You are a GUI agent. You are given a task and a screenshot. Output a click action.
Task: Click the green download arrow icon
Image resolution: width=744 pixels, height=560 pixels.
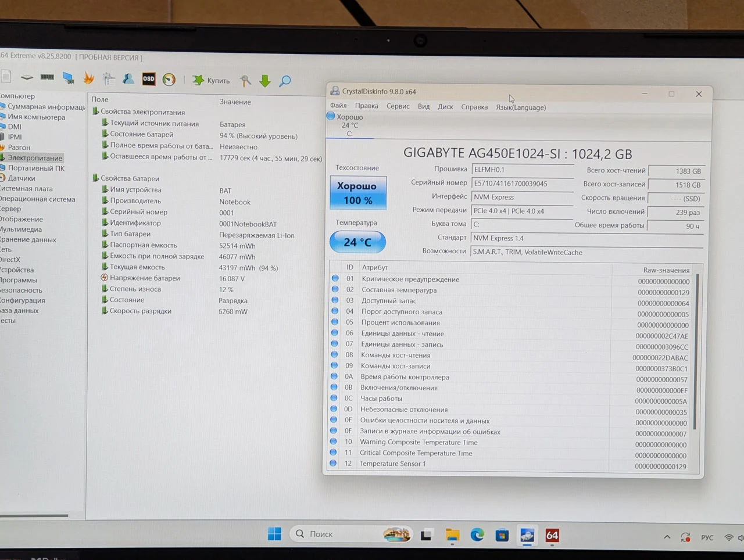point(265,81)
